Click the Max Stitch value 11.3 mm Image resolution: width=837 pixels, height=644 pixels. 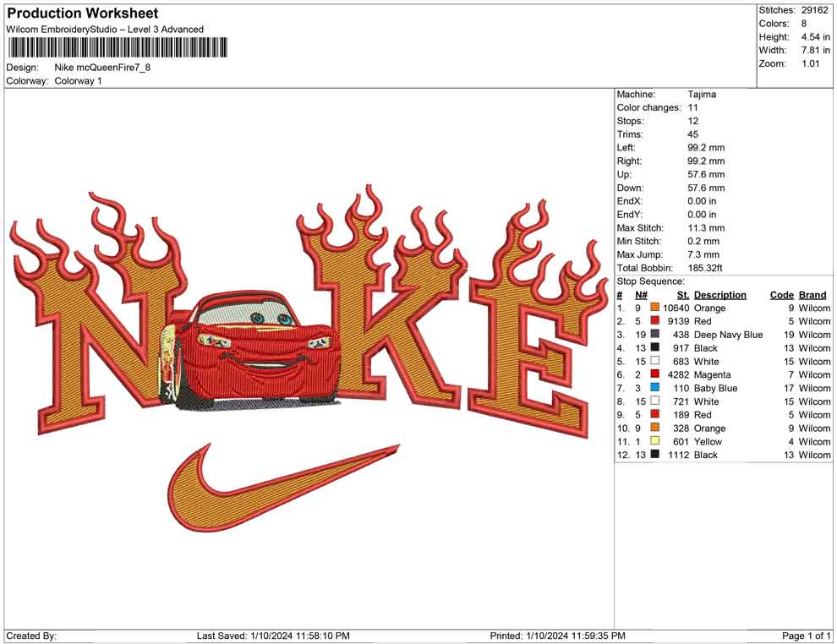[x=706, y=228]
